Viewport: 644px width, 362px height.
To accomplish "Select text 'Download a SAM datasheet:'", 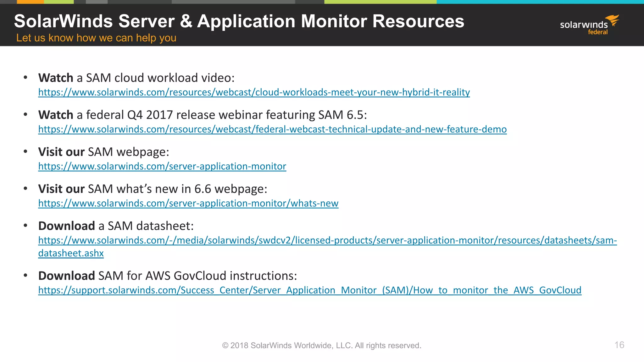I will tap(116, 226).
